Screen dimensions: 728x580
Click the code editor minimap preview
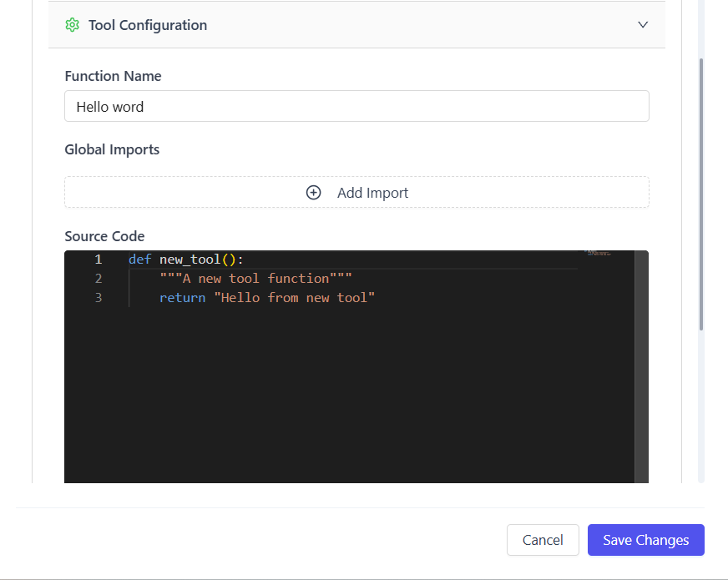click(x=599, y=253)
